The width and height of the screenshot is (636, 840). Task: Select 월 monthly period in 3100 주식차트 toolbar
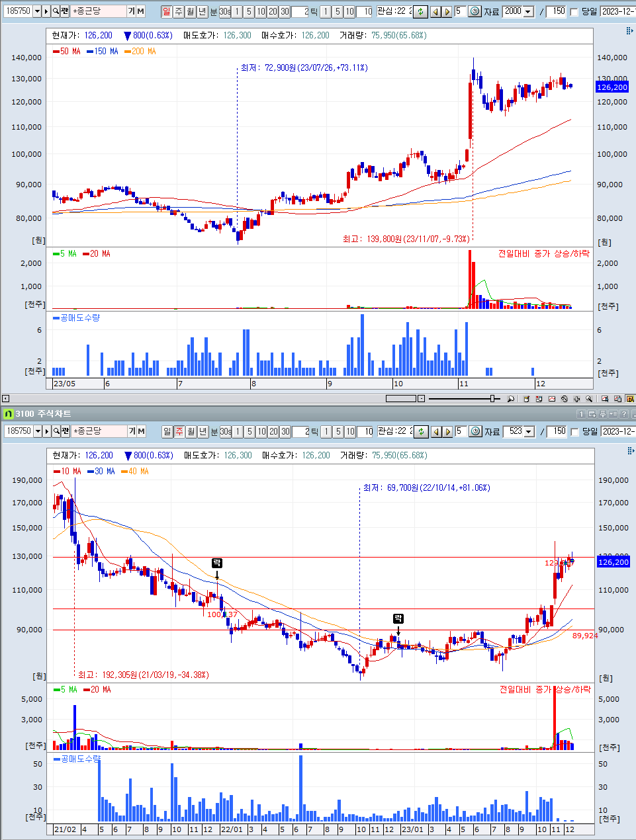pyautogui.click(x=191, y=431)
